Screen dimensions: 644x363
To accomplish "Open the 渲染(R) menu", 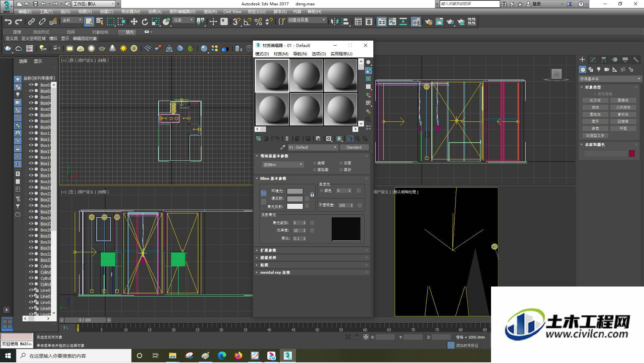I will [x=210, y=12].
